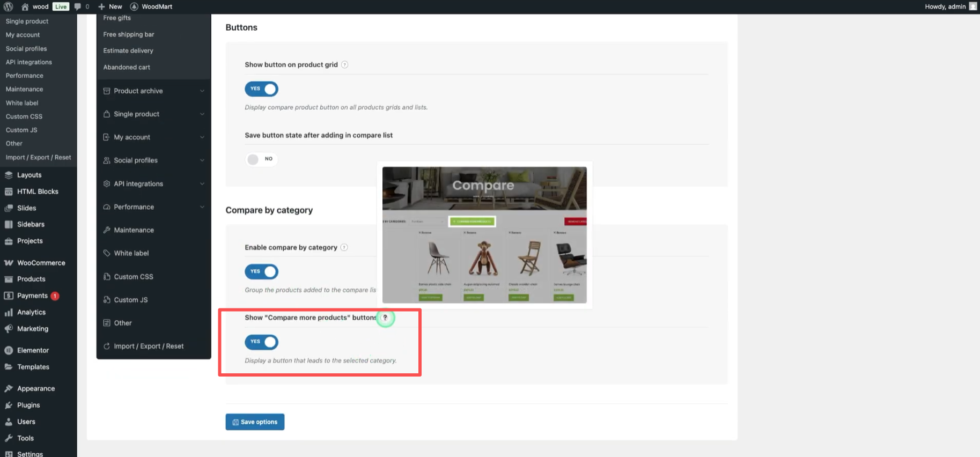Toggle Enable compare by category
This screenshot has width=980, height=457.
[x=261, y=271]
